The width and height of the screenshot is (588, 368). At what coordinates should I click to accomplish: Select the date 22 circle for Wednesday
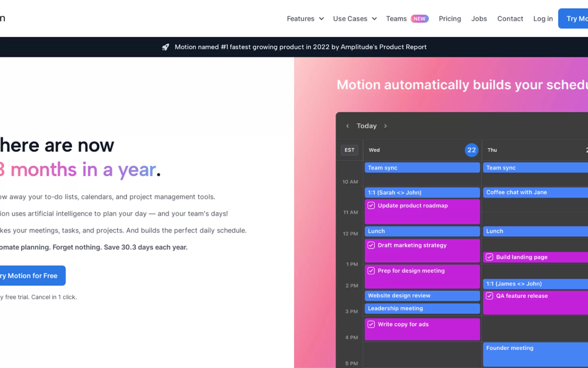pyautogui.click(x=471, y=150)
